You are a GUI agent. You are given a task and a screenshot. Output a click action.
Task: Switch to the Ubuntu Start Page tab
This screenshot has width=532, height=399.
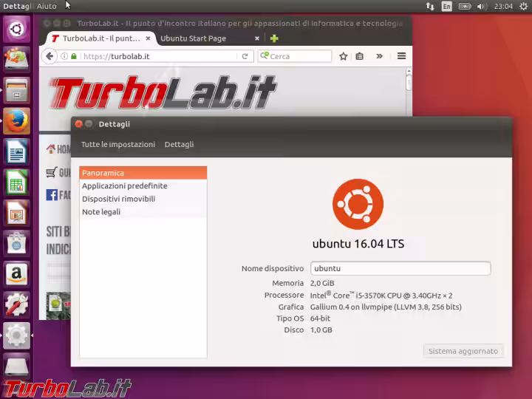[x=210, y=38]
